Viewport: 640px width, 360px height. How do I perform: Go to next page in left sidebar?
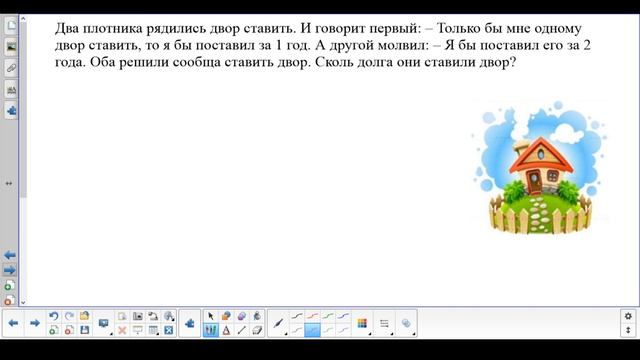coord(10,270)
